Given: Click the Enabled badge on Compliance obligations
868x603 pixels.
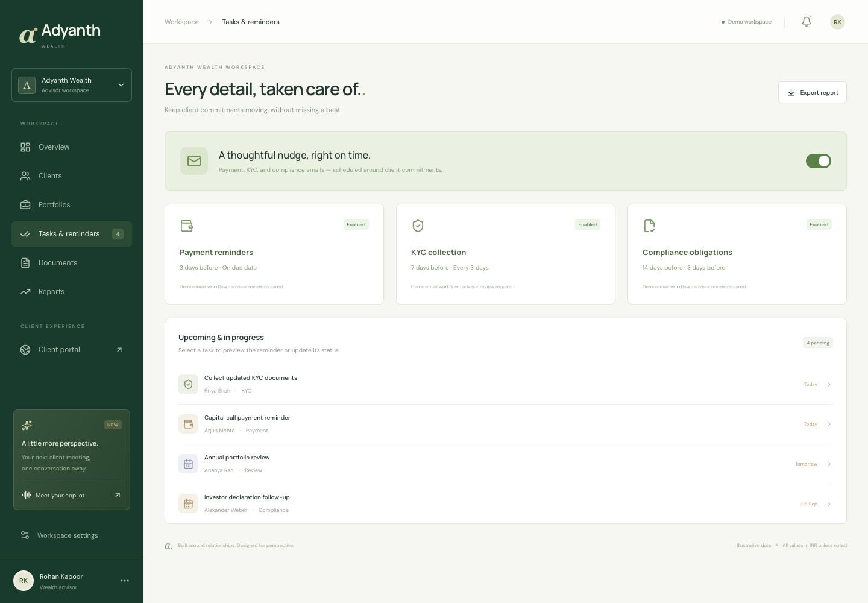Looking at the screenshot, I should point(819,224).
